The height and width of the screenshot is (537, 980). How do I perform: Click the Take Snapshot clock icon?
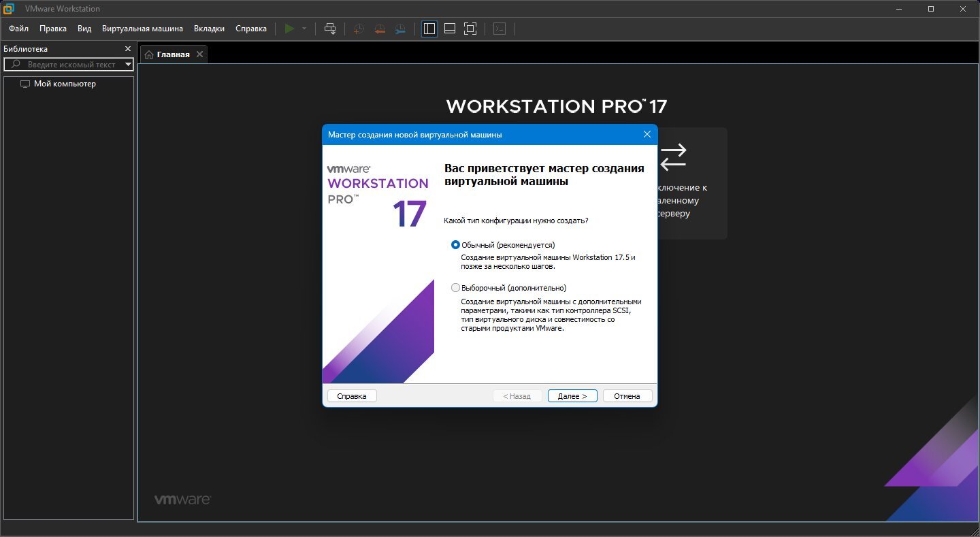tap(359, 29)
